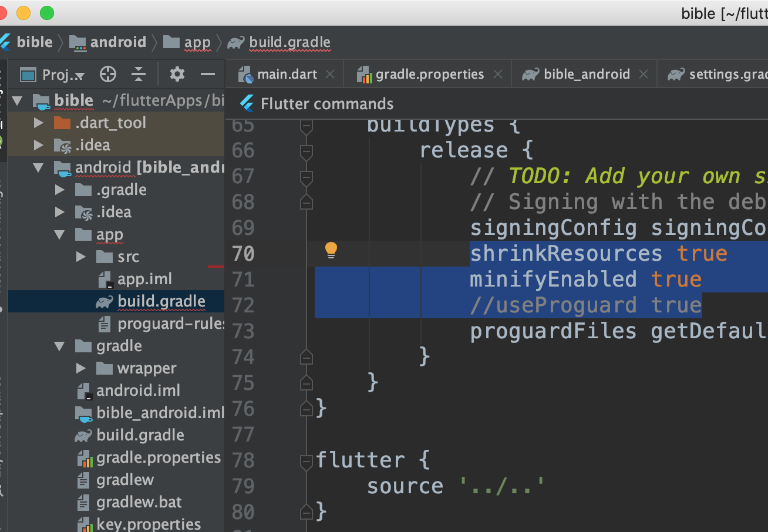Click the collapse all icon in Project panel
The height and width of the screenshot is (532, 768).
139,74
